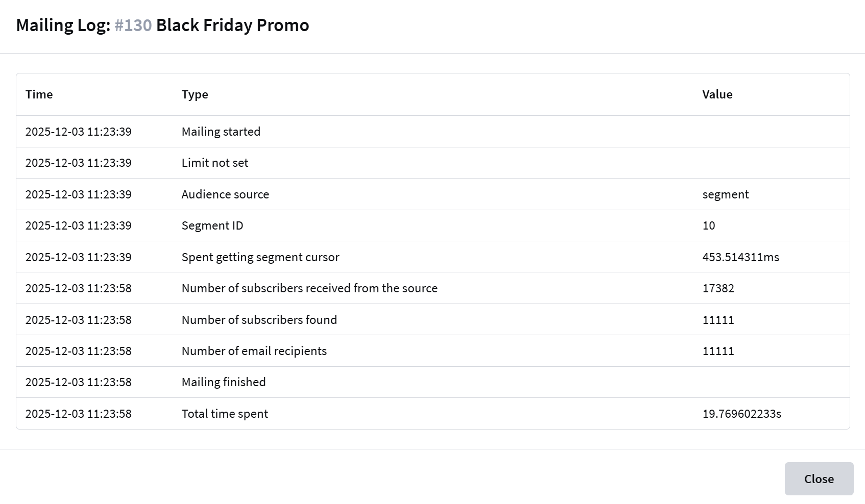Select the Limit not set row

(214, 163)
